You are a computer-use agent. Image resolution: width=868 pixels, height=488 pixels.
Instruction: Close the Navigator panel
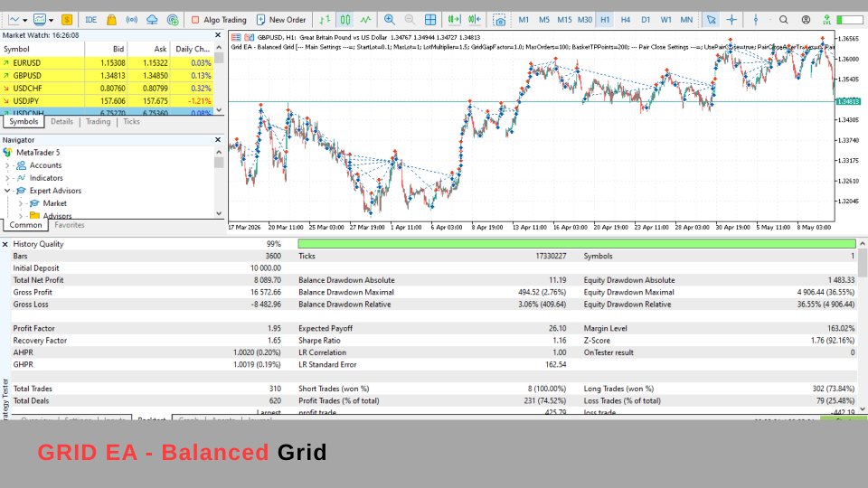218,140
